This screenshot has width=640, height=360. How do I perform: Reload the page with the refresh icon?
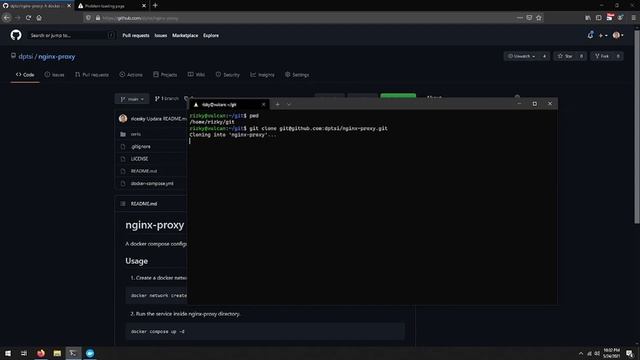coord(28,18)
